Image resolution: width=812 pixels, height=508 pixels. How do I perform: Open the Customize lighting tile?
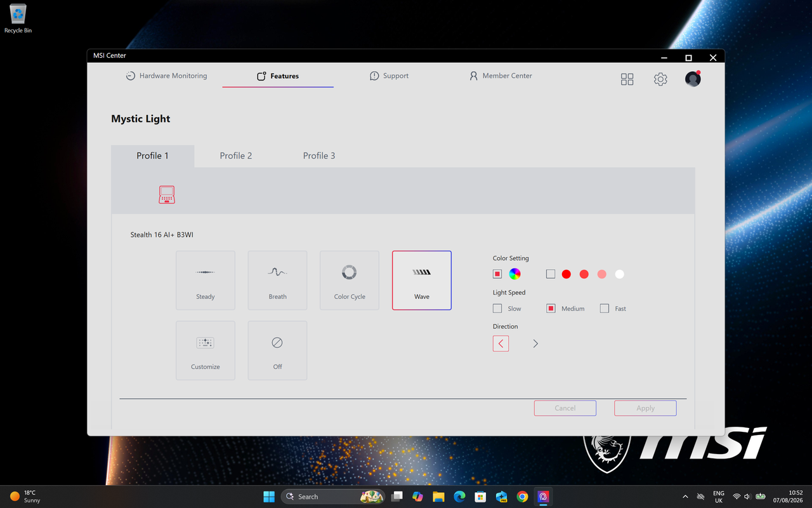[206, 351]
